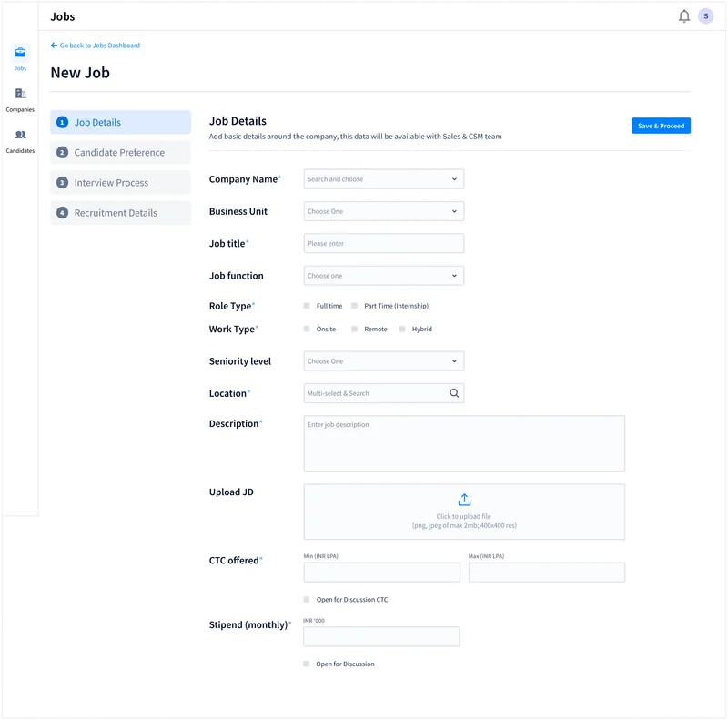
Task: Open the Companies building icon in sidebar
Action: [x=20, y=94]
